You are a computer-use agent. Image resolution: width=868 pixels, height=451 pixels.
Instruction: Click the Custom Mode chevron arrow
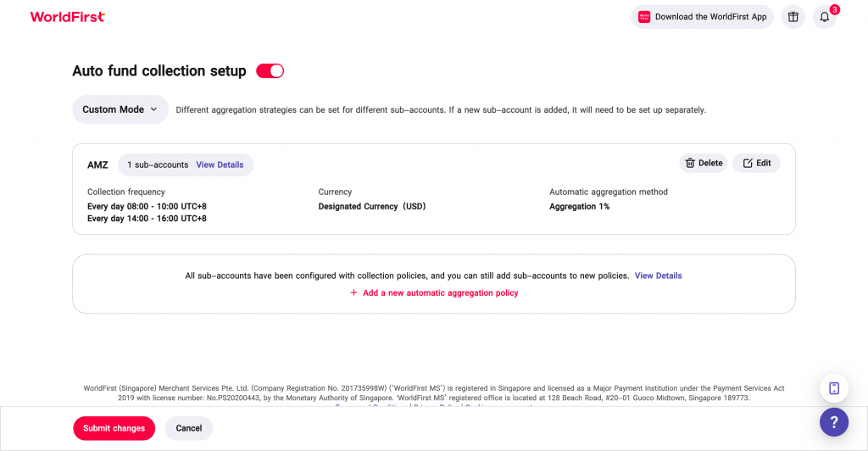pos(153,109)
